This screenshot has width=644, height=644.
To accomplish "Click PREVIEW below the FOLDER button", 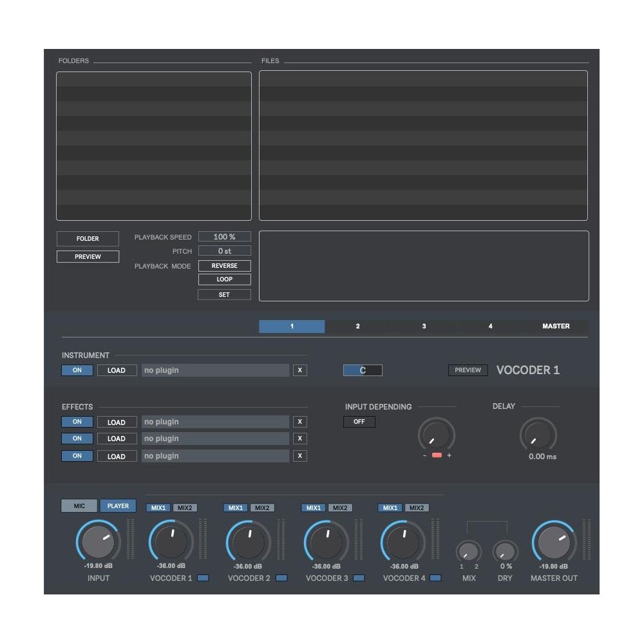I will tap(88, 256).
